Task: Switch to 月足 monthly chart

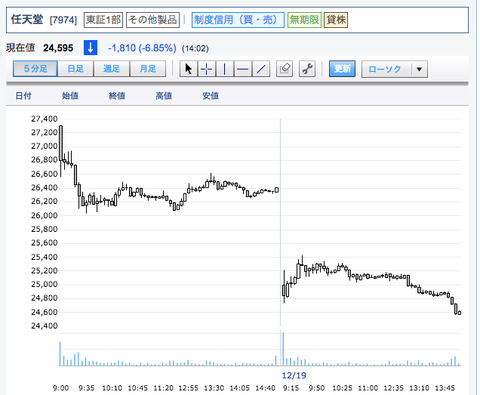Action: pyautogui.click(x=148, y=69)
